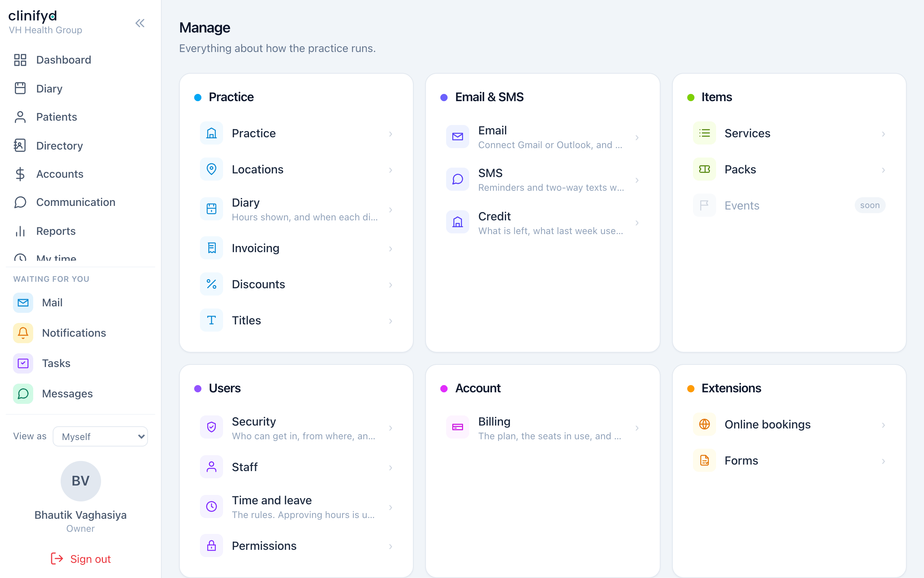This screenshot has height=578, width=924.
Task: Click the Accounts dollar icon
Action: point(20,174)
